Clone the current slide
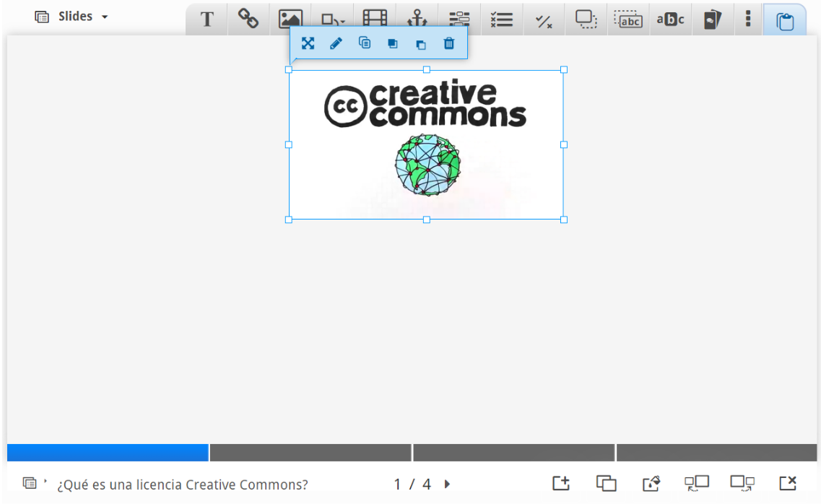Image resolution: width=821 pixels, height=504 pixels. tap(607, 483)
